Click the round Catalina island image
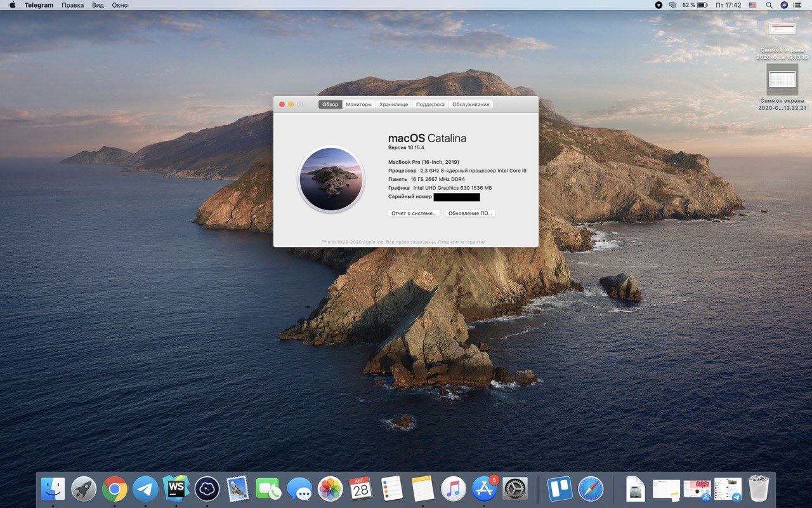 [x=331, y=179]
